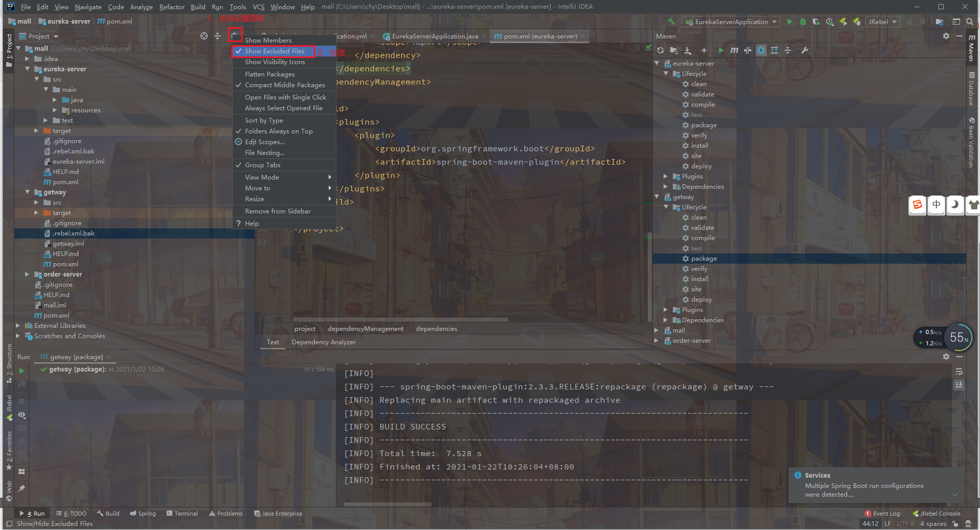The height and width of the screenshot is (530, 980).
Task: Open VCS menu in menu bar
Action: pos(258,7)
